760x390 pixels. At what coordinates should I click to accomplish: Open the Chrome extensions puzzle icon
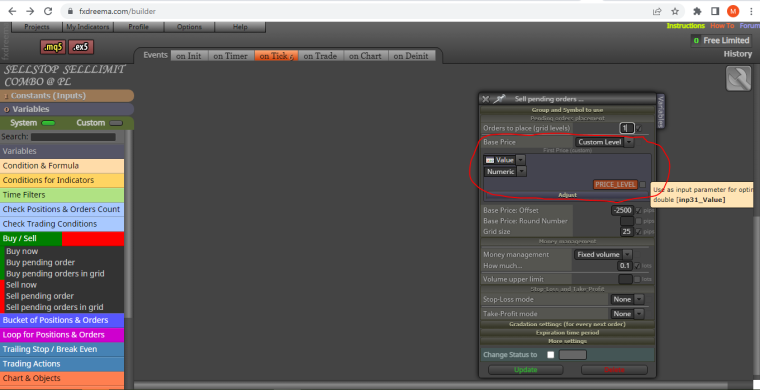697,11
